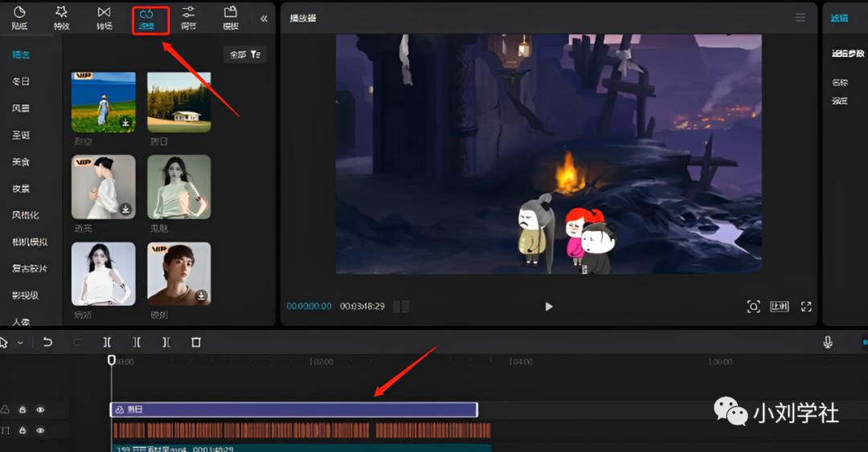Viewport: 868px width, 452px height.
Task: Click the filter track type icon
Action: [x=5, y=410]
